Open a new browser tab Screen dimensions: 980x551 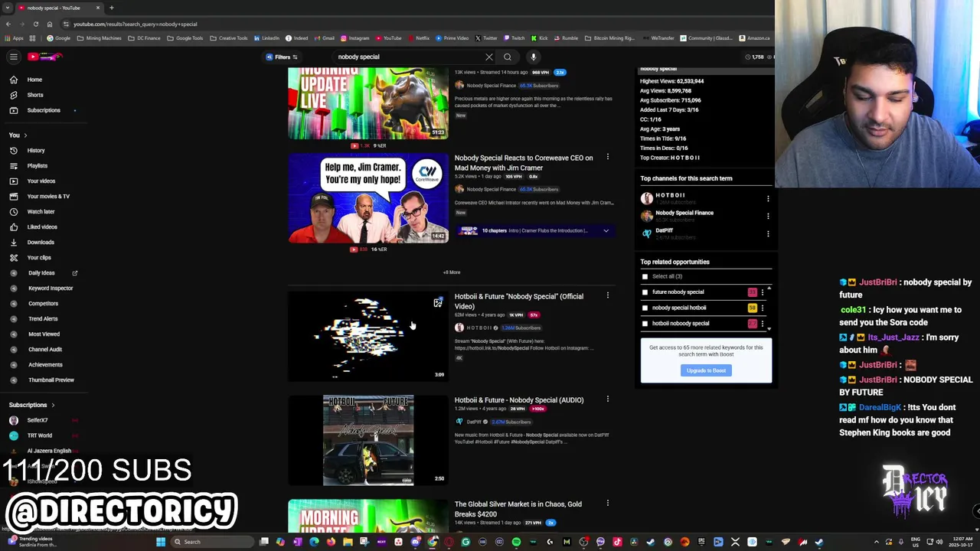[111, 8]
